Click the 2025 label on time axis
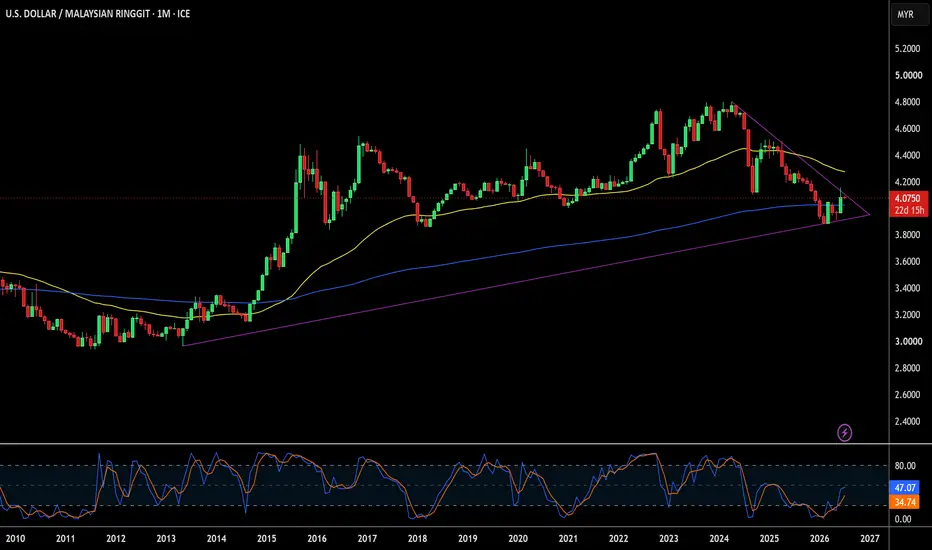The width and height of the screenshot is (932, 550). pos(769,539)
